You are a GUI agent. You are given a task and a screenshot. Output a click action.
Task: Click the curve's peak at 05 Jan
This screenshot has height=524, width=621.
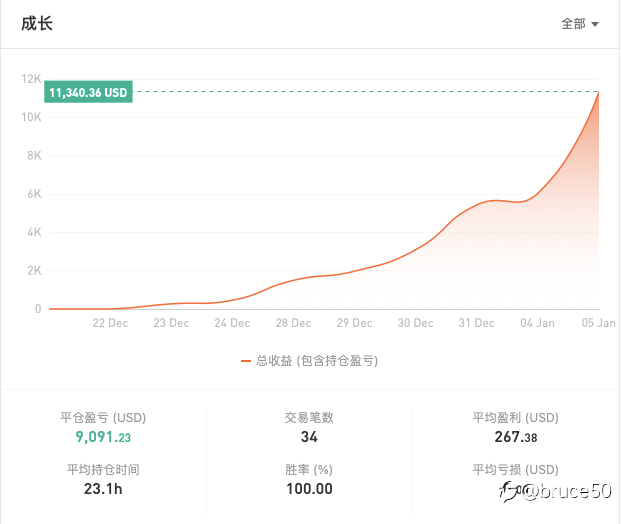598,92
